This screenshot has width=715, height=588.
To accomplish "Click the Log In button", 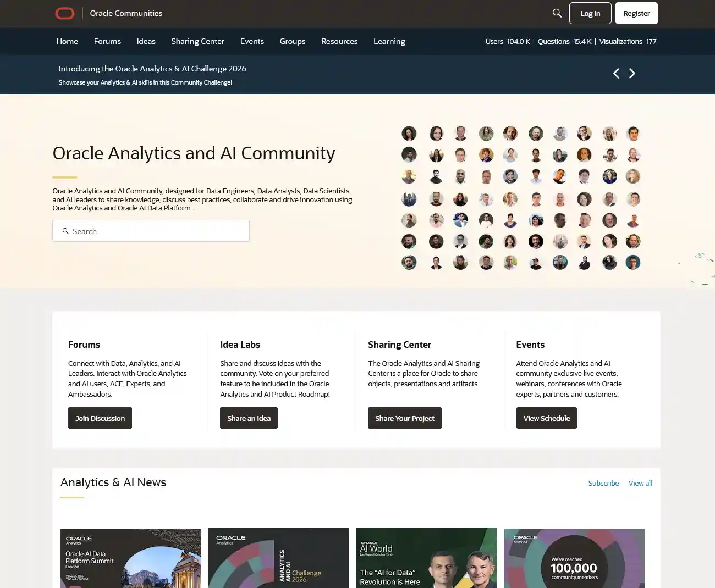I will point(590,13).
